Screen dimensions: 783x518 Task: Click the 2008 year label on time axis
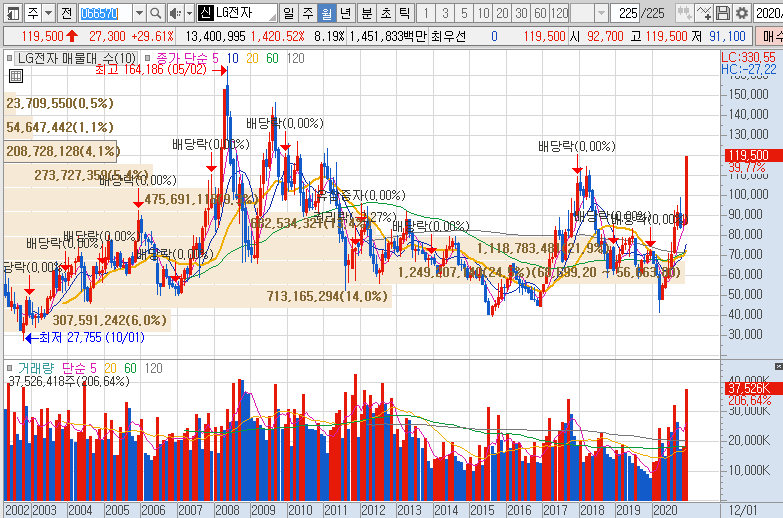(227, 510)
